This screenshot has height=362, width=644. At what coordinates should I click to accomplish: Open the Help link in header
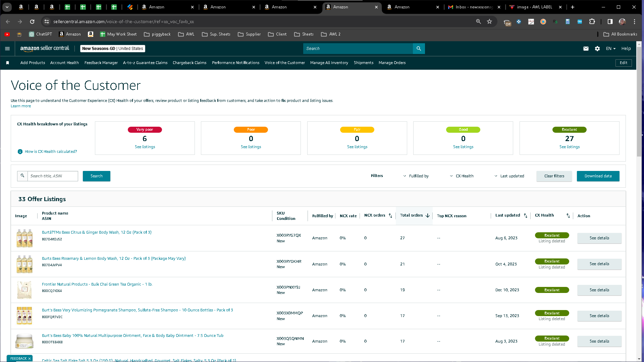click(x=626, y=49)
